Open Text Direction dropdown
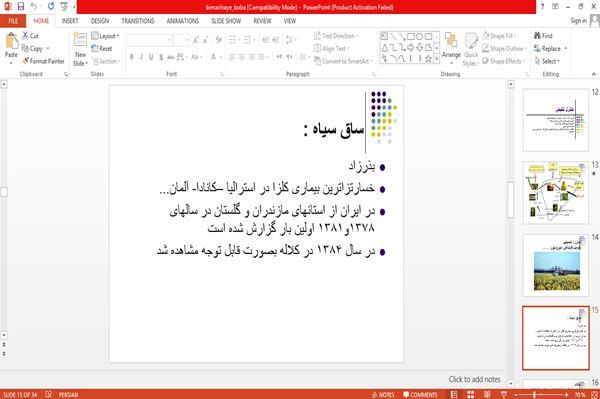The image size is (600, 399). click(336, 36)
